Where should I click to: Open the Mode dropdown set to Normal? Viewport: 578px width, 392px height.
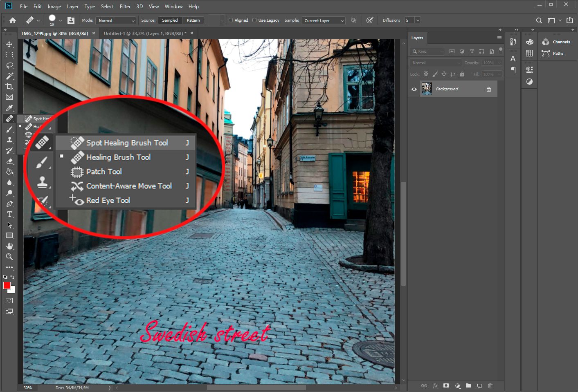click(x=116, y=20)
